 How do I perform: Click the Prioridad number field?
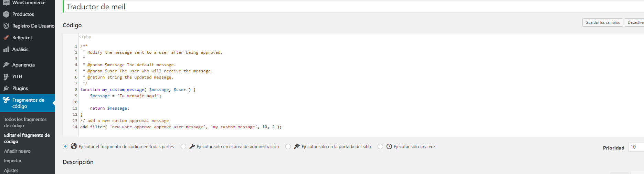[636, 147]
